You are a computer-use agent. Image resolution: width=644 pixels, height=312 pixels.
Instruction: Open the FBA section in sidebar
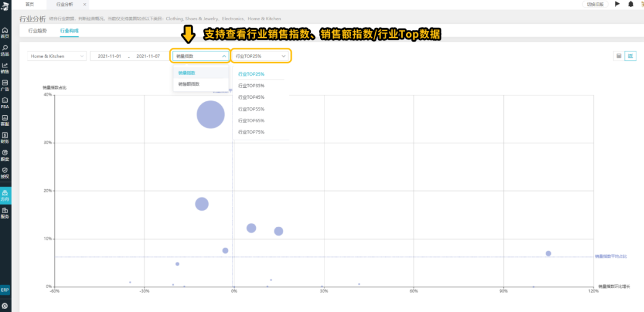[5, 102]
